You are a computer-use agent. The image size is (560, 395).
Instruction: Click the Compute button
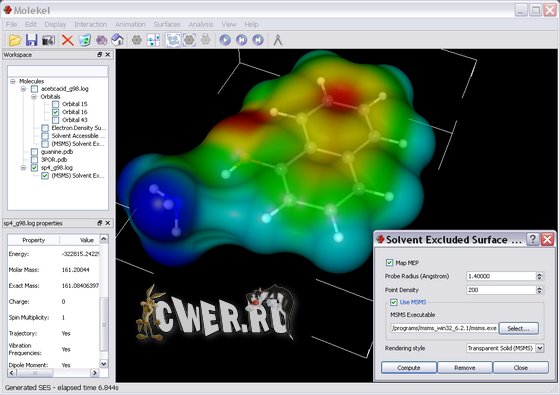[409, 368]
